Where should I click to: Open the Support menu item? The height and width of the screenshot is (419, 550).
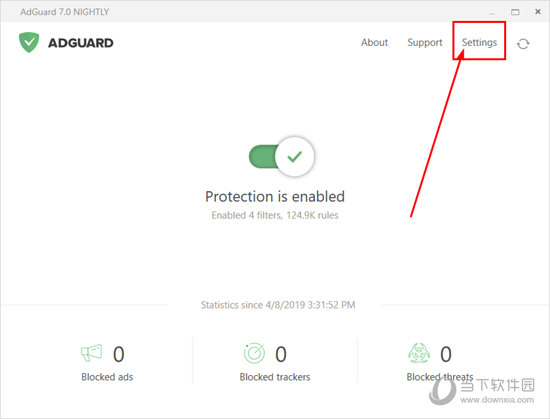click(x=425, y=42)
